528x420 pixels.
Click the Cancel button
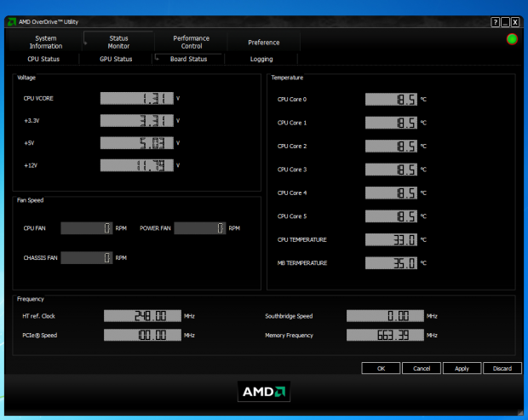(422, 368)
